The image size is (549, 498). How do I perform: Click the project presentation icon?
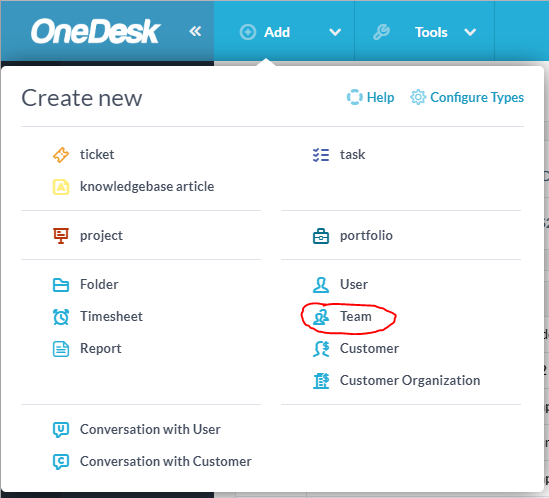click(61, 236)
